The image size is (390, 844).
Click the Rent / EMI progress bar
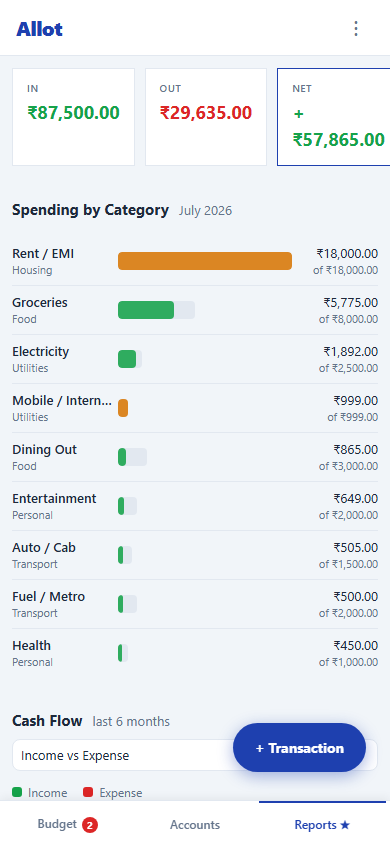pos(205,261)
